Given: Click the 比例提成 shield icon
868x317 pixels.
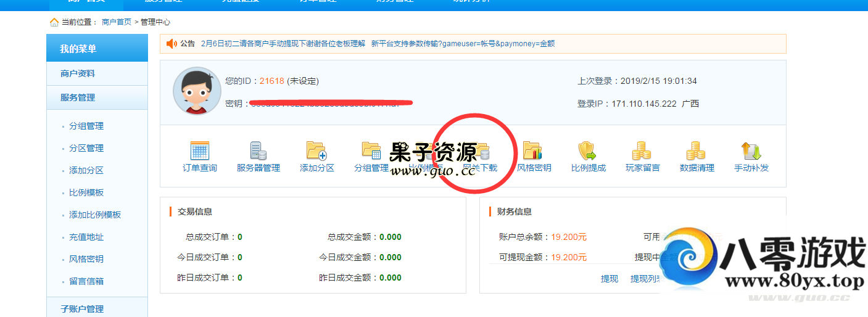Looking at the screenshot, I should (x=587, y=151).
